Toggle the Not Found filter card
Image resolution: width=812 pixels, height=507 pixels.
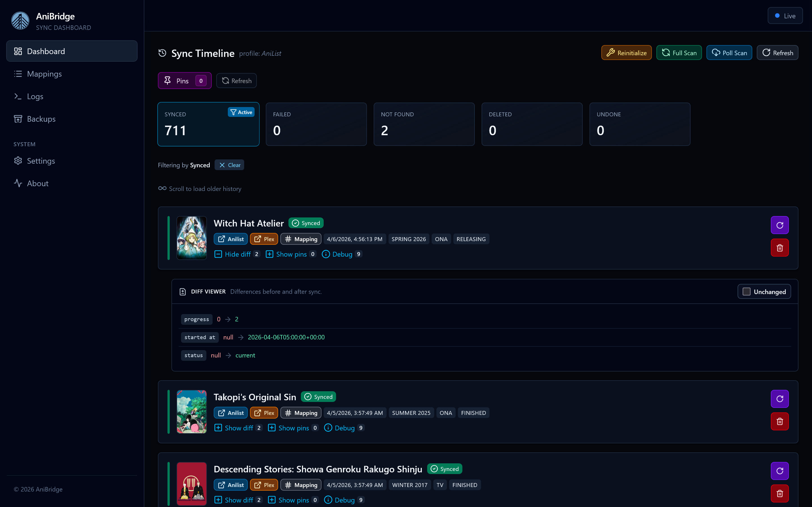(x=424, y=124)
